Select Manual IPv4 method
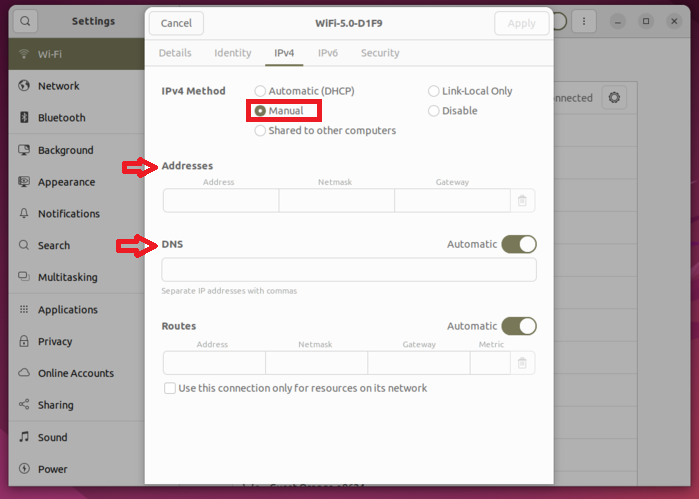Screen dimensions: 699x499 click(279, 111)
